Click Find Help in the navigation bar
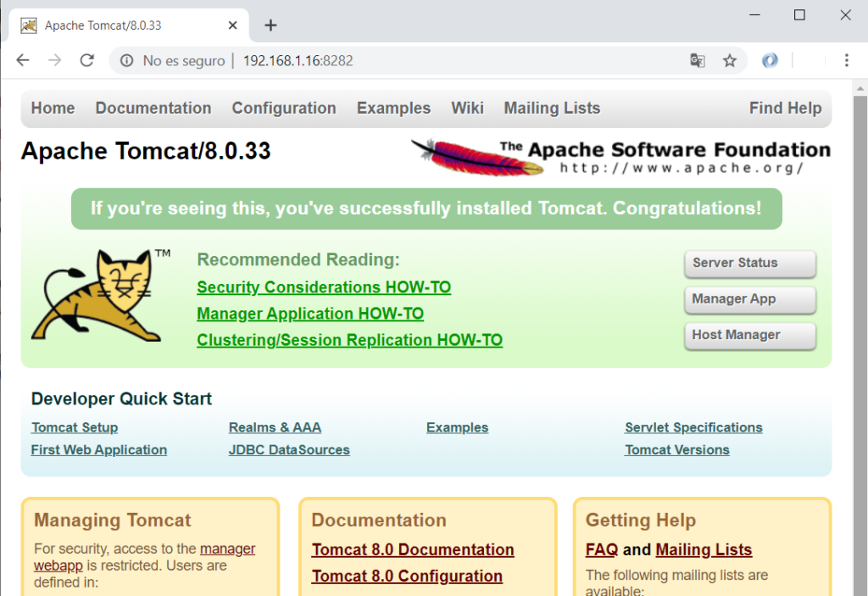868x596 pixels. tap(785, 108)
